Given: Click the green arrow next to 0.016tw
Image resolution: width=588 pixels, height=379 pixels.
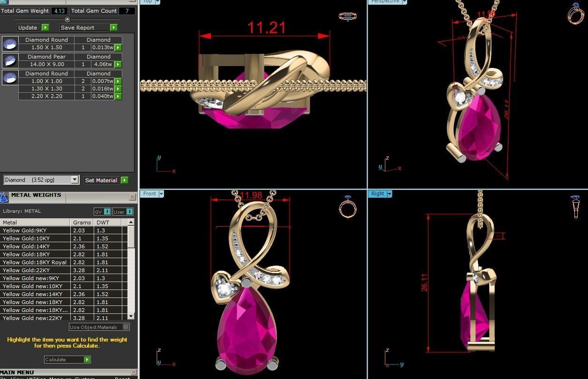Looking at the screenshot, I should tap(118, 89).
